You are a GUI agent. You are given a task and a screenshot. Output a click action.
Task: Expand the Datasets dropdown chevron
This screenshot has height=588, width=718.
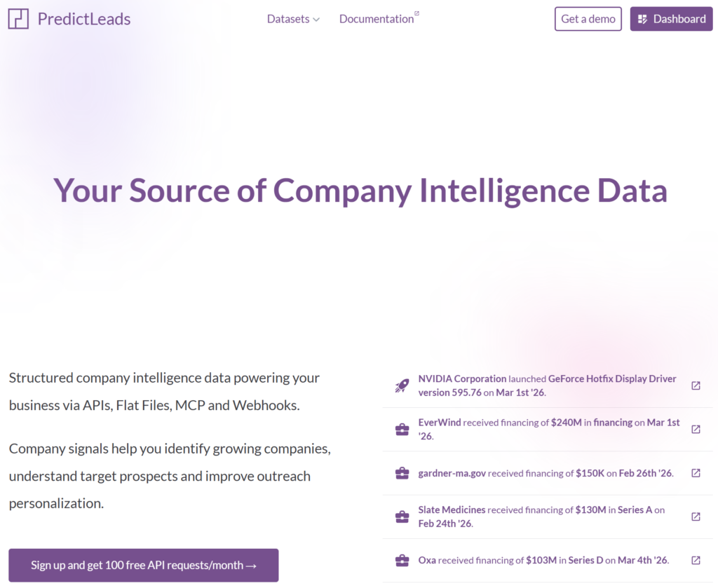(315, 20)
